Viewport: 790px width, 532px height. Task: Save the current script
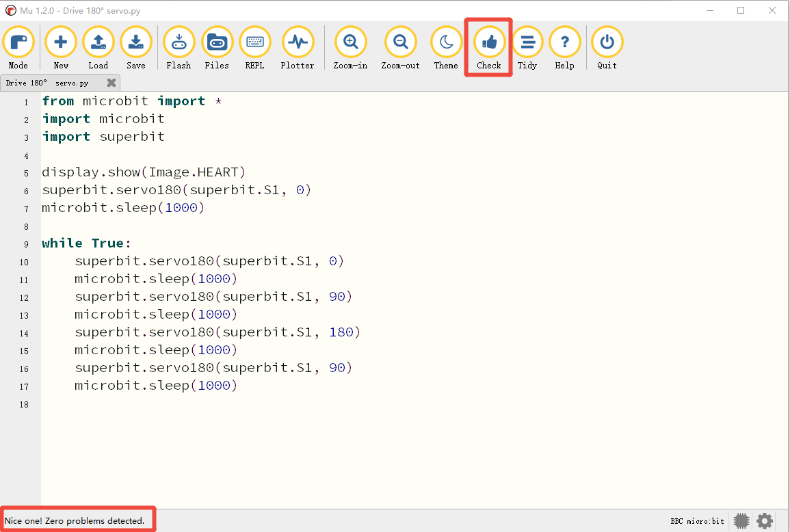click(x=136, y=49)
